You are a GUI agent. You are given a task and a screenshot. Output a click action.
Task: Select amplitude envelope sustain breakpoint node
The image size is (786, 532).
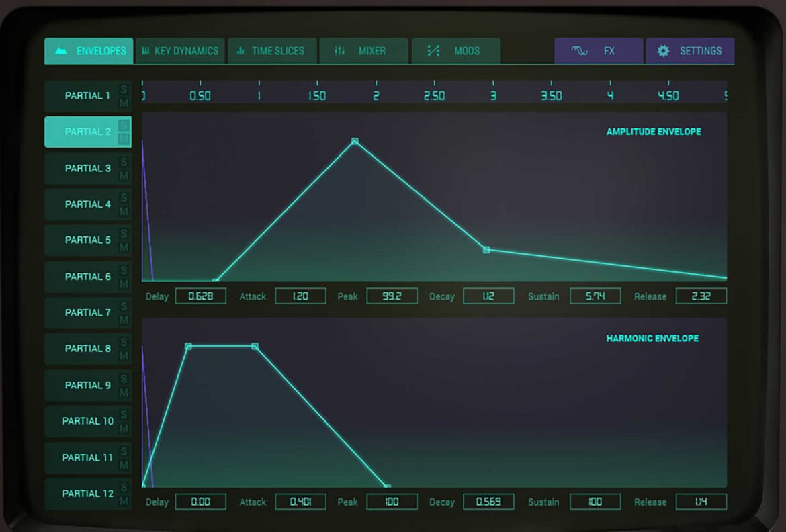[486, 249]
